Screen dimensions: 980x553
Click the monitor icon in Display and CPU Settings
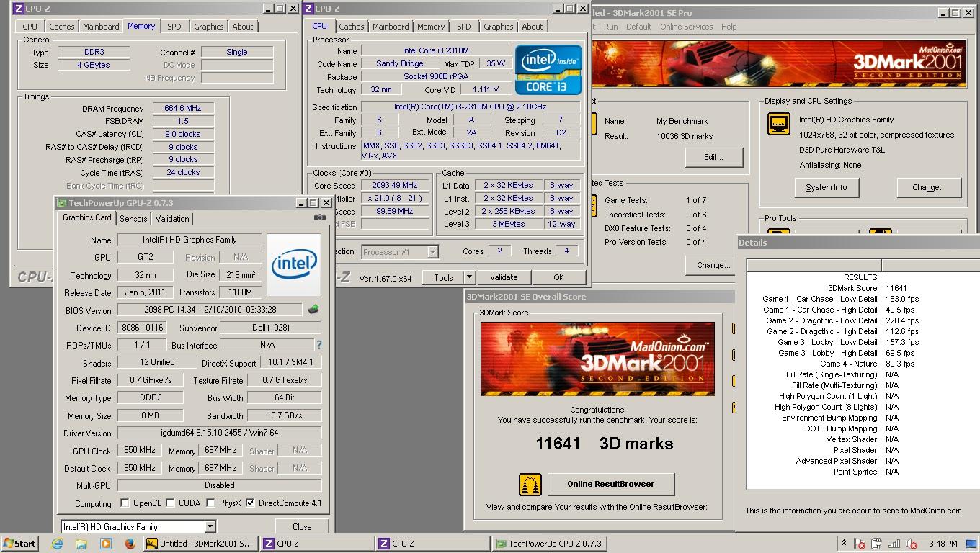coord(778,125)
